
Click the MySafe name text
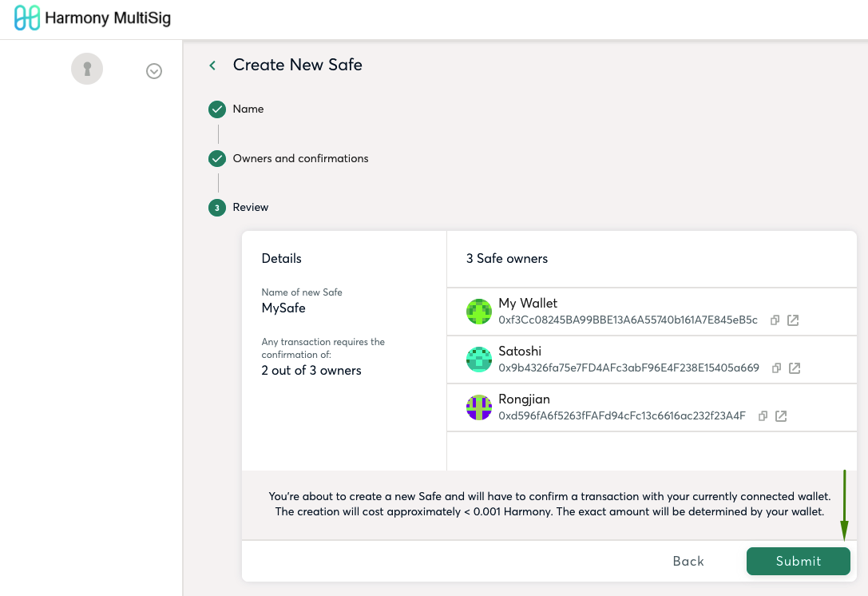283,308
